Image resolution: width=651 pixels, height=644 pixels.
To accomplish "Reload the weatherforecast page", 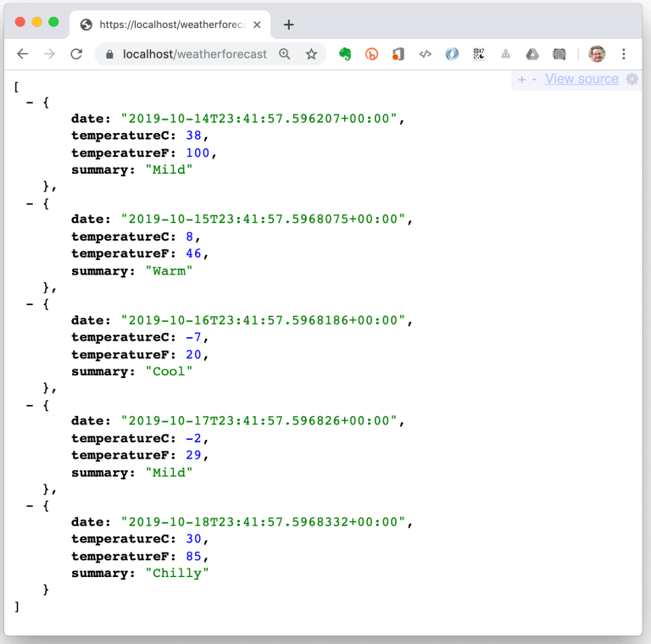I will [x=76, y=54].
